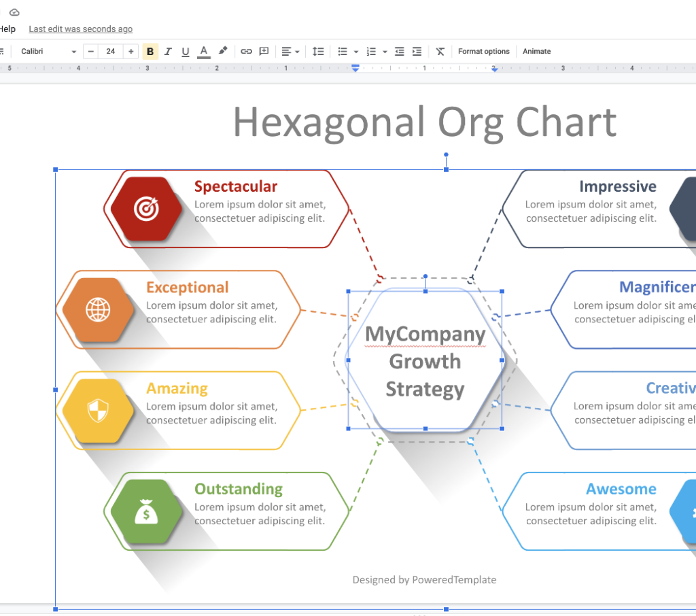Screen dimensions: 696x616
Task: Click the clear formatting icon
Action: coord(440,52)
